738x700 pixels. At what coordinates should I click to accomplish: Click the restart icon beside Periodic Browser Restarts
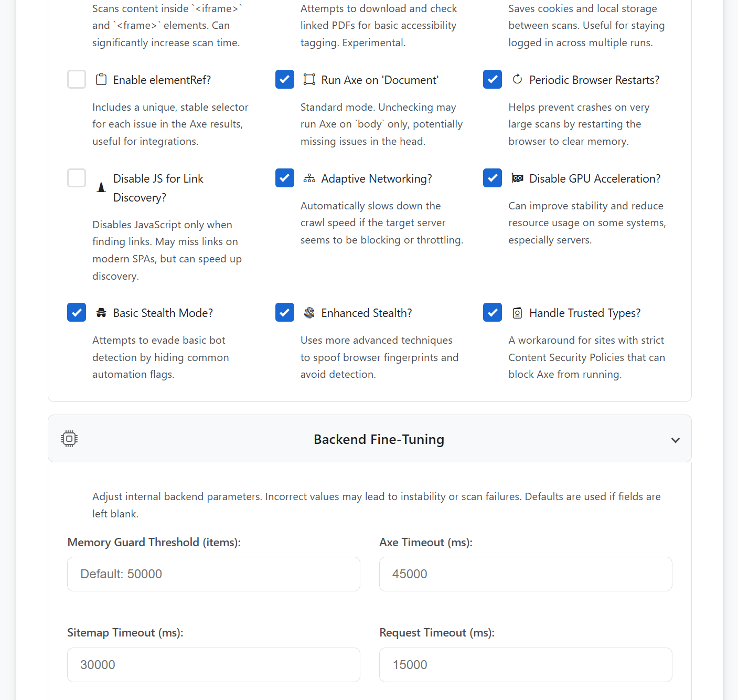[x=518, y=79]
